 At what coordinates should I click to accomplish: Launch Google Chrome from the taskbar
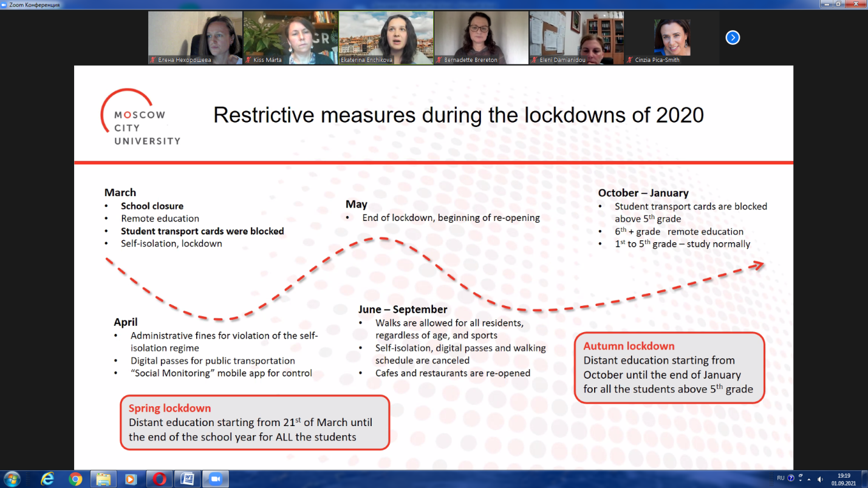click(x=75, y=479)
